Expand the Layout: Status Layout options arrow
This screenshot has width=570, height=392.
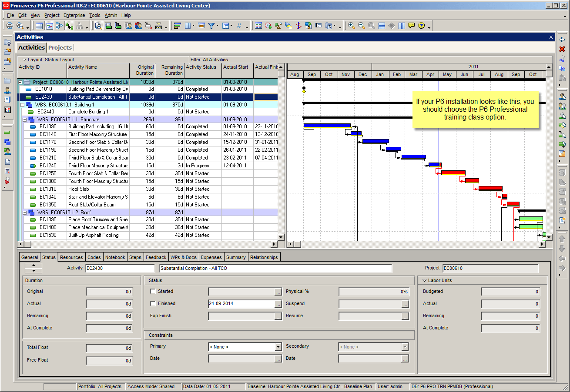point(24,60)
